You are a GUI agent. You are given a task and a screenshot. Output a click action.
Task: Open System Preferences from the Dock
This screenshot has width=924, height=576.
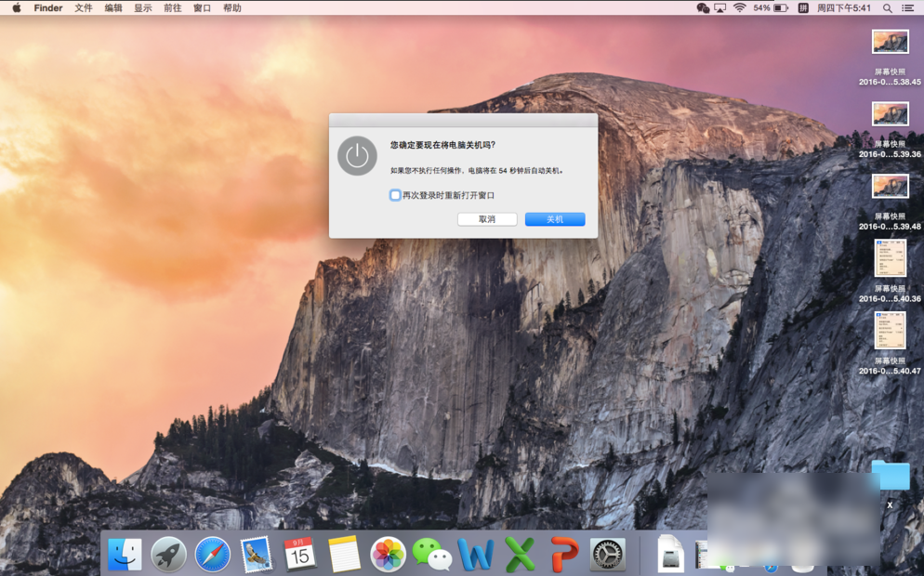[608, 555]
